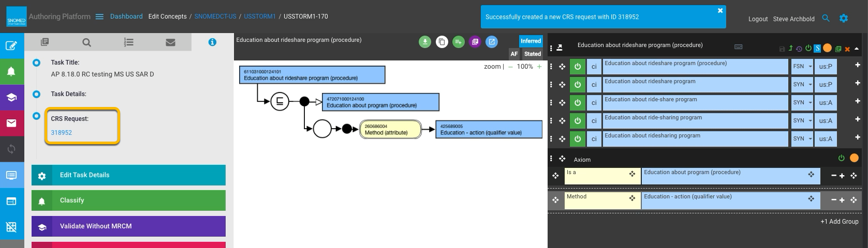Click Edit Task Details button
The height and width of the screenshot is (248, 868).
(x=128, y=175)
